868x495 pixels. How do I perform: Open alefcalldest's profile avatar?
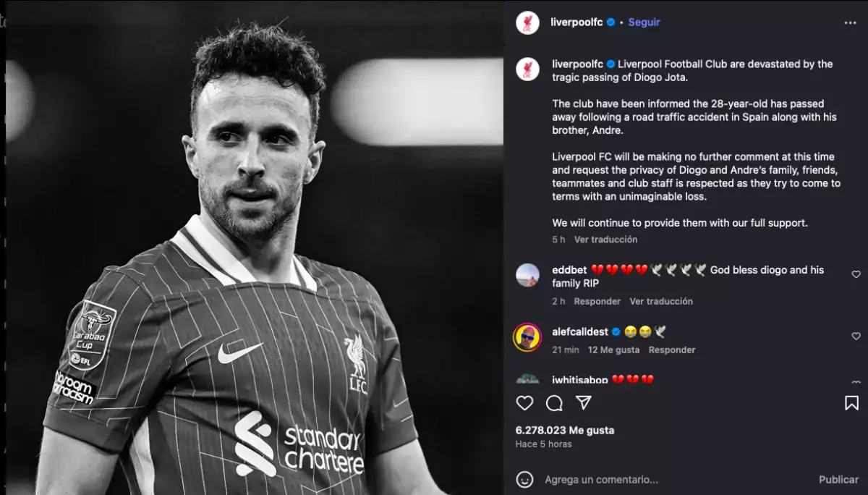pos(527,337)
